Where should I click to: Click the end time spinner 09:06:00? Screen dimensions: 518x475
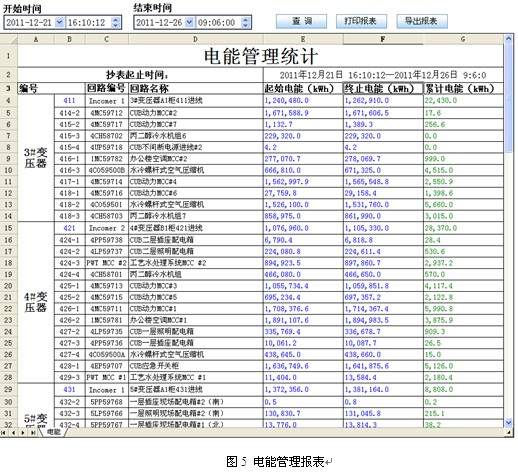pos(245,22)
